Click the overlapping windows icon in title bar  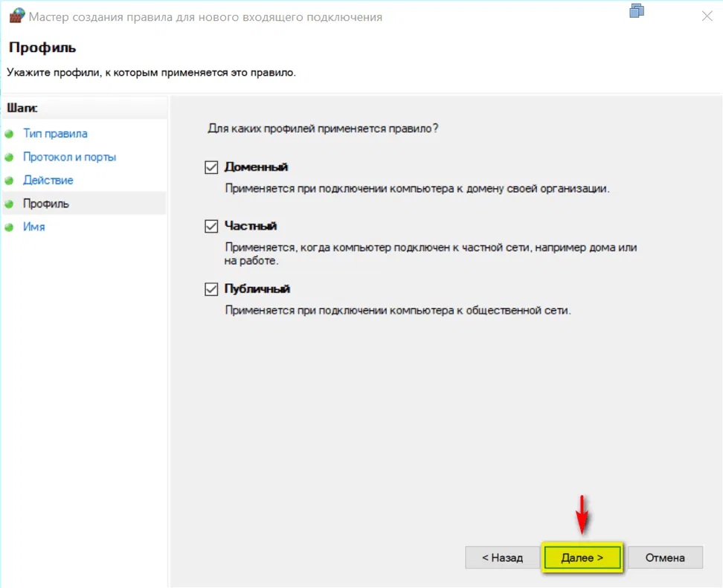coord(637,11)
